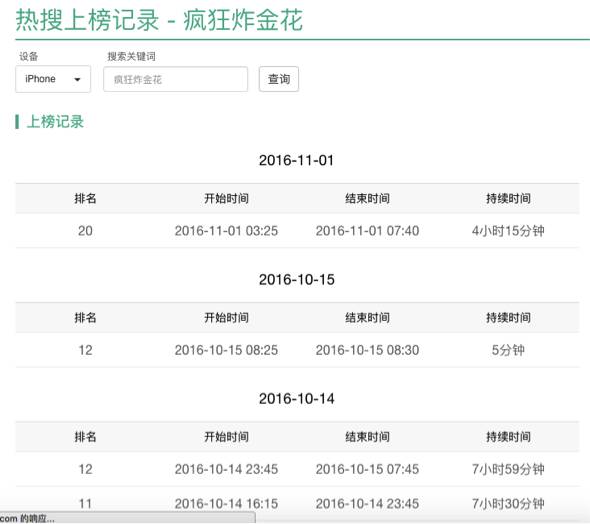Click 持续时间 header in 2016-10-14 table
The width and height of the screenshot is (590, 524).
pyautogui.click(x=508, y=437)
